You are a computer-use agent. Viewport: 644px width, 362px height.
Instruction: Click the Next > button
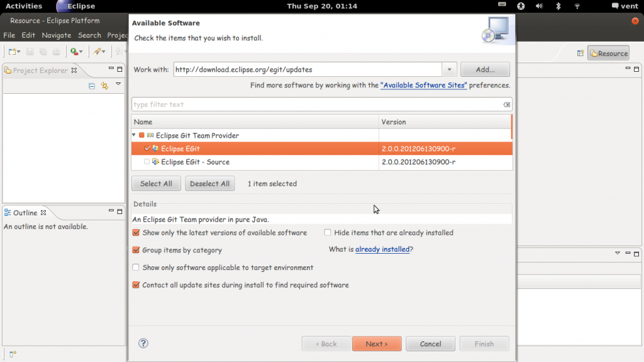point(377,344)
